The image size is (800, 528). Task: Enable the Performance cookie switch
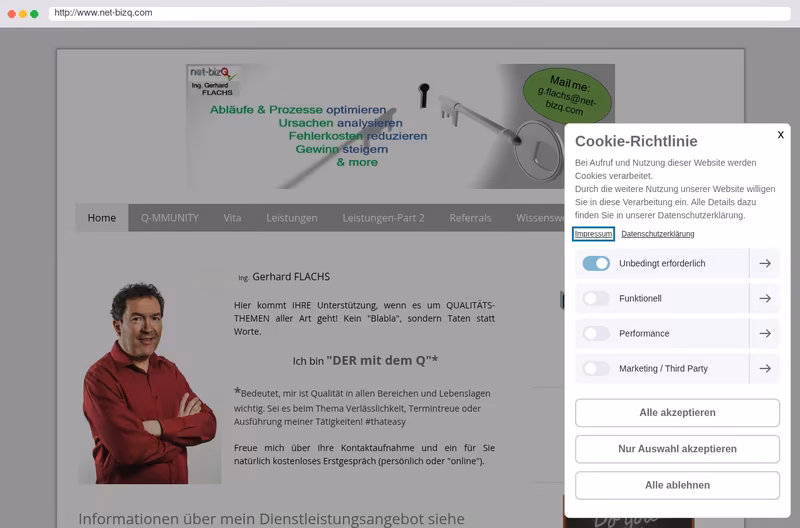(596, 334)
